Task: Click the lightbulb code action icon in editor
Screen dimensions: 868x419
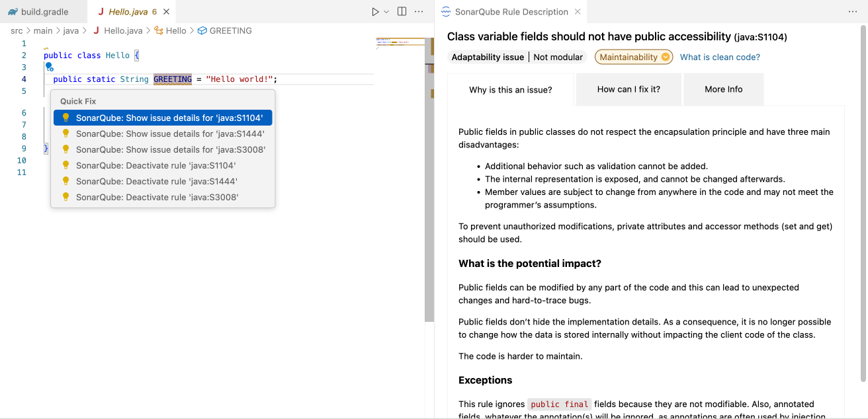Action: 48,67
